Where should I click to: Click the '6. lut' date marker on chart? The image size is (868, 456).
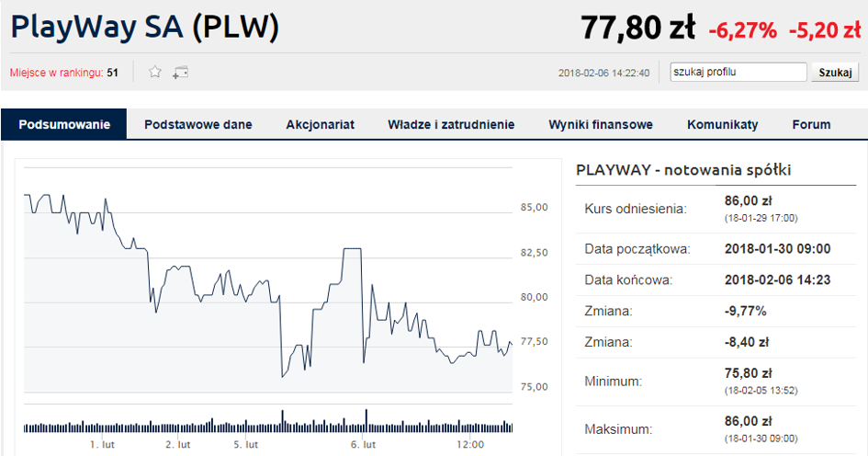pyautogui.click(x=363, y=444)
